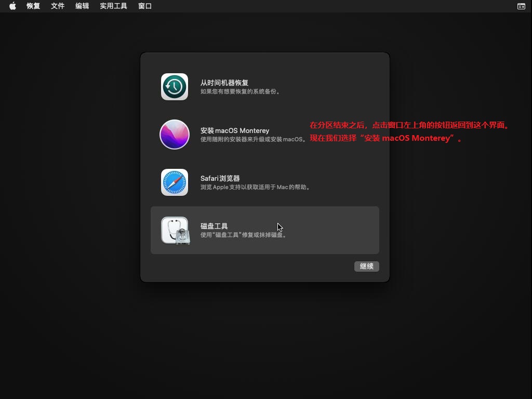Screen dimensions: 532x399
Task: Open the input method icon in menu bar
Action: [521, 6]
